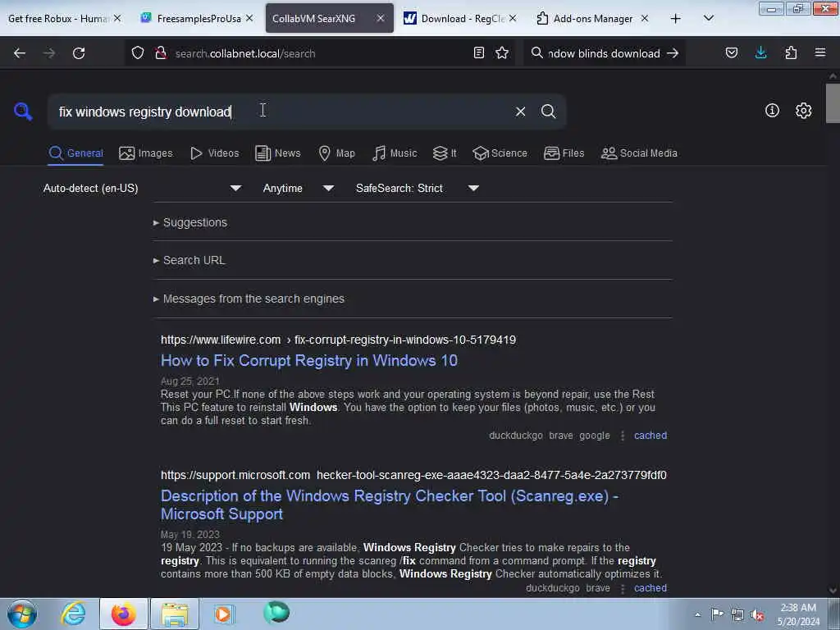
Task: Open Windows Explorer from taskbar
Action: click(x=175, y=614)
